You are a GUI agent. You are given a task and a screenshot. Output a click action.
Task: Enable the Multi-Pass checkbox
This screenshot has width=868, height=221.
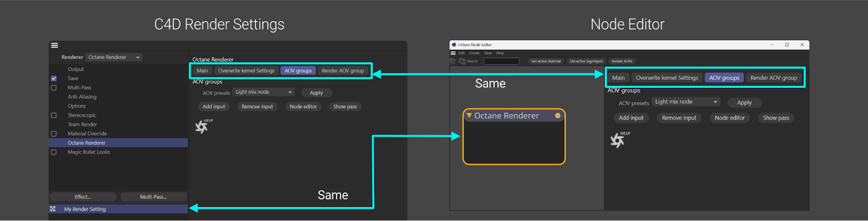(54, 88)
